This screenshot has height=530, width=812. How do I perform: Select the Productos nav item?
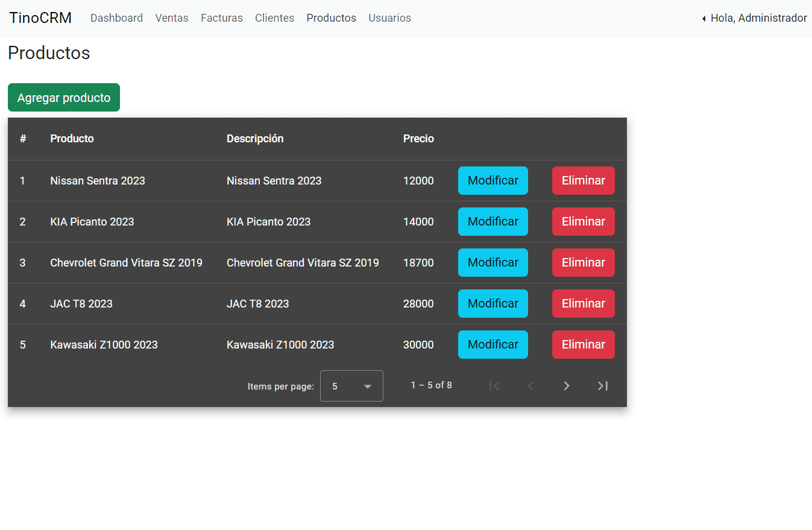[x=331, y=18]
